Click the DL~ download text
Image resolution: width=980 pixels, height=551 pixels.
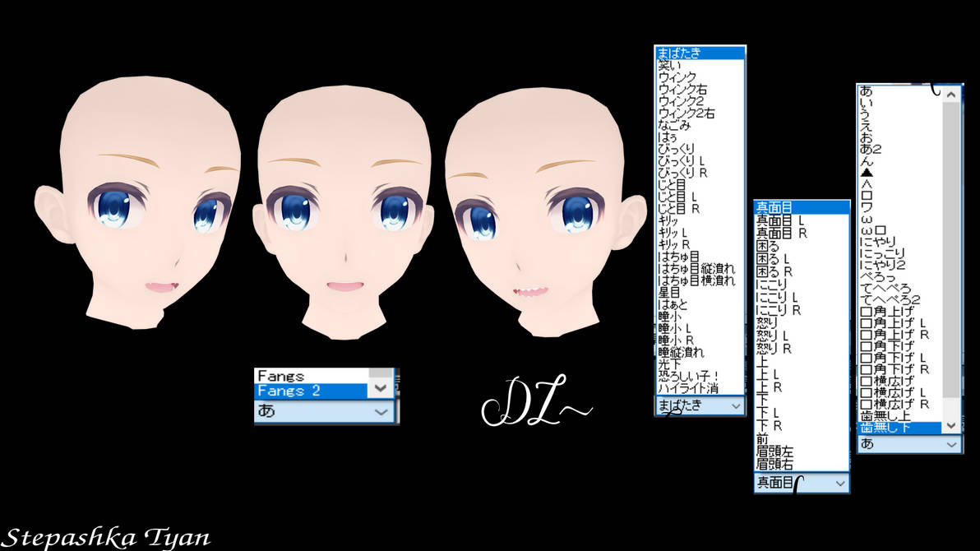(535, 401)
